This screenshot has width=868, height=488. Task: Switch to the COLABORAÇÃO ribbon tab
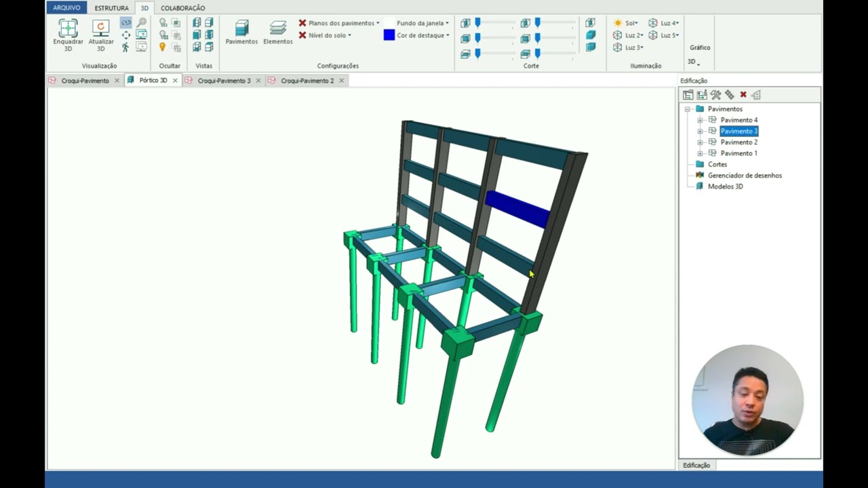(x=182, y=8)
